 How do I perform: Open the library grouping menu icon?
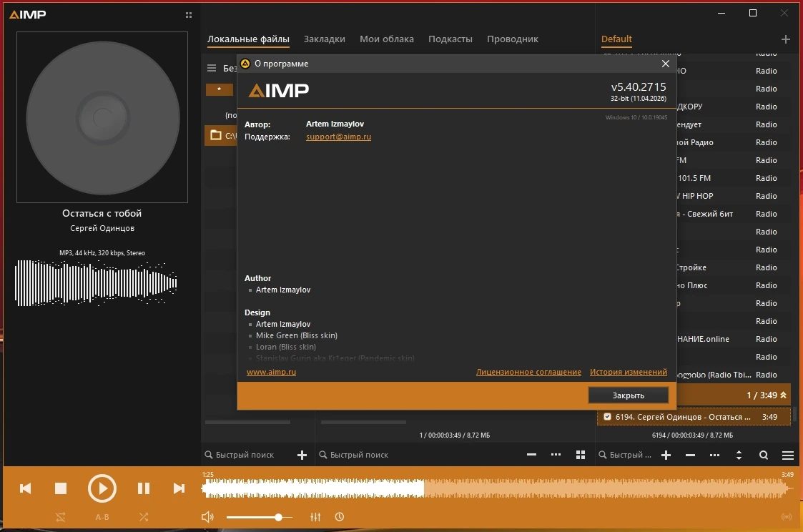212,68
